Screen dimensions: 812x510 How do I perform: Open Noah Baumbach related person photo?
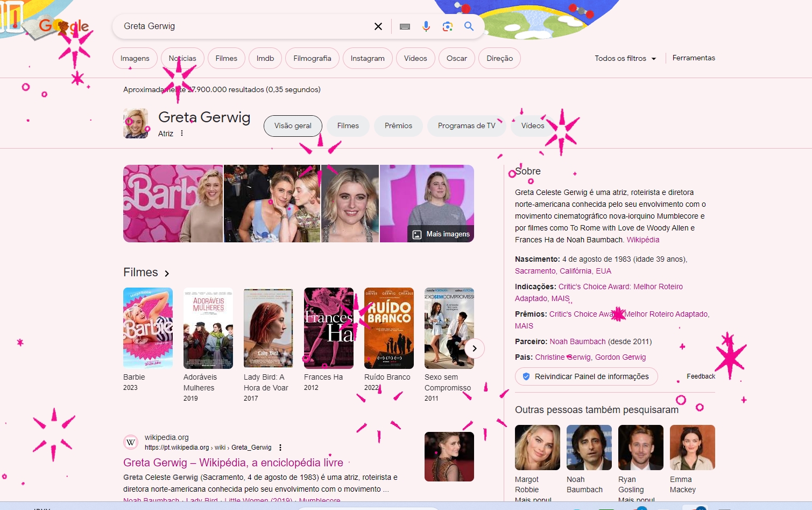[x=589, y=448]
